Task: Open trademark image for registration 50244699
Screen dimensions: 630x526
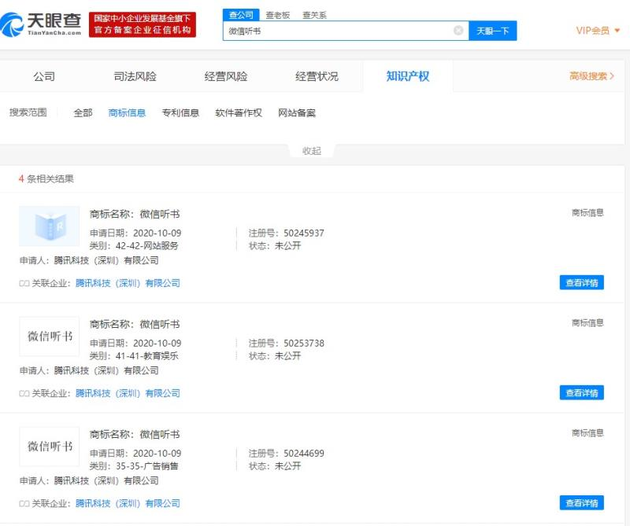Action: click(x=49, y=446)
